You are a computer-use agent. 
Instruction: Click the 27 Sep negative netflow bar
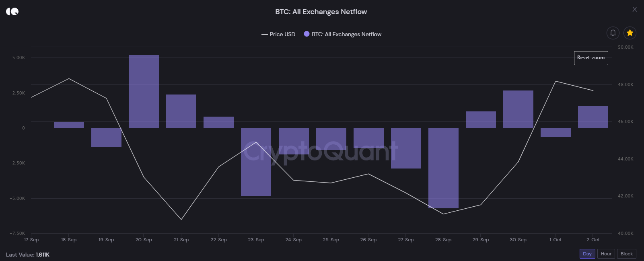click(x=406, y=148)
